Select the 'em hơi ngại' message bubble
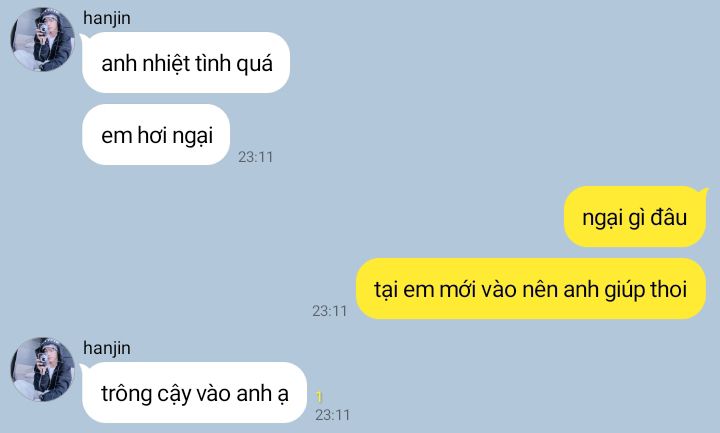 (x=156, y=135)
